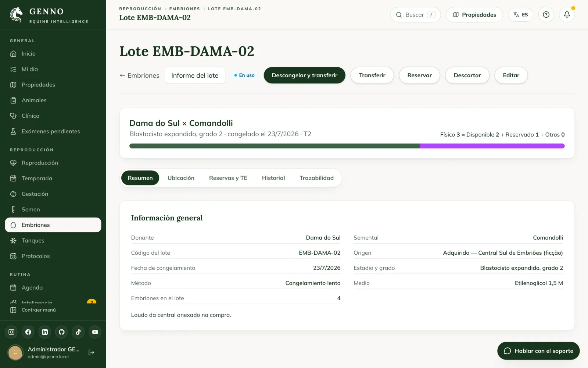The image size is (588, 368).
Task: Click the Editar button
Action: pyautogui.click(x=511, y=75)
